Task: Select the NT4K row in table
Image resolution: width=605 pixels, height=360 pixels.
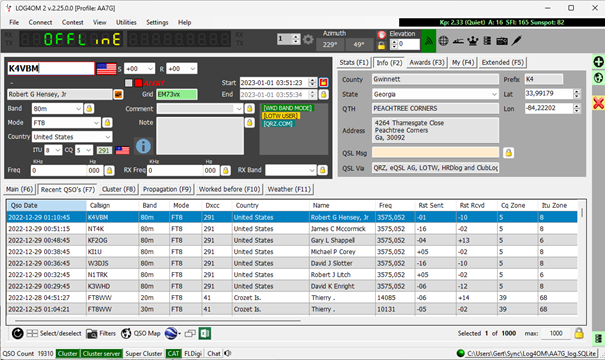Action: tap(292, 229)
